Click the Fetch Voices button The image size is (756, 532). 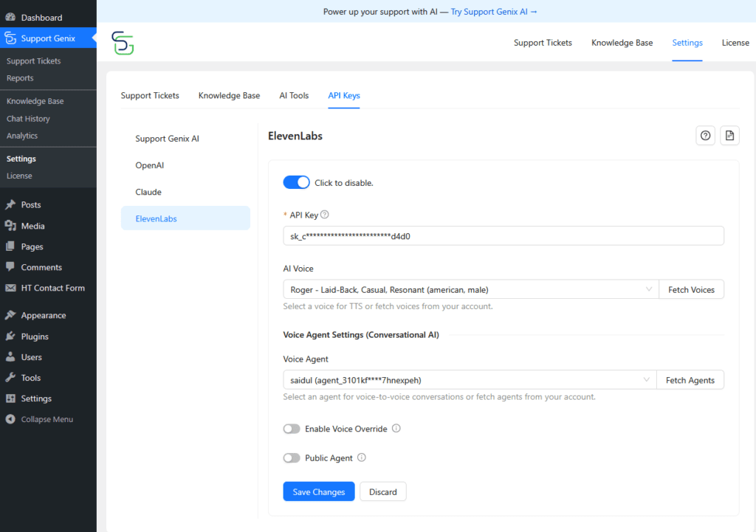(691, 290)
